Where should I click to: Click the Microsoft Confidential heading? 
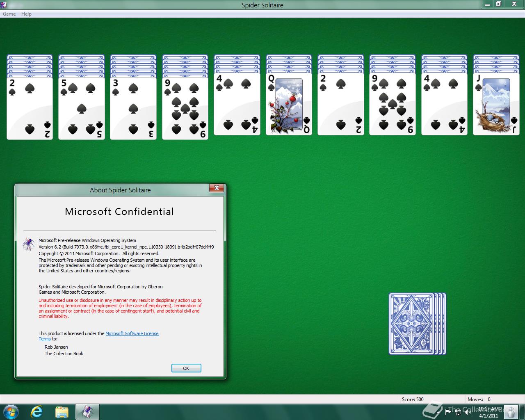pyautogui.click(x=119, y=212)
